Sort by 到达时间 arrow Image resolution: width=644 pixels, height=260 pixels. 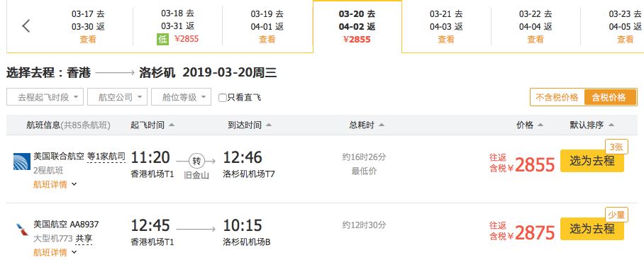click(269, 125)
